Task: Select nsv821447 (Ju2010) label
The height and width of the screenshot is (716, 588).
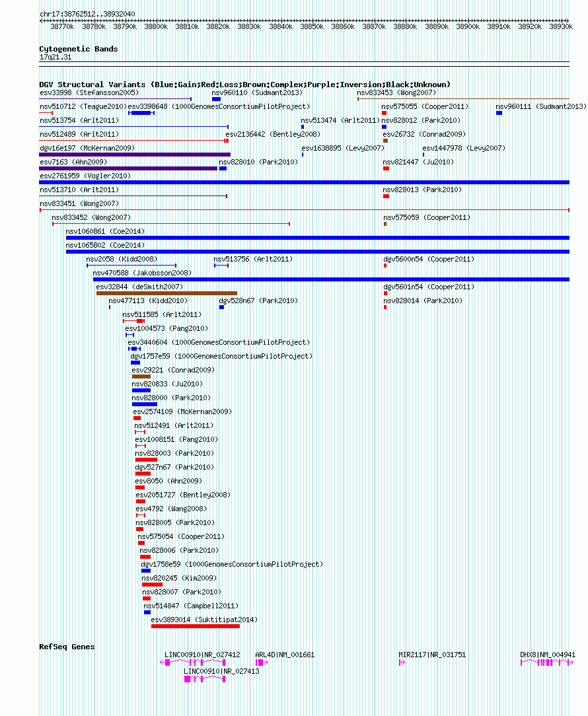Action: pos(418,162)
